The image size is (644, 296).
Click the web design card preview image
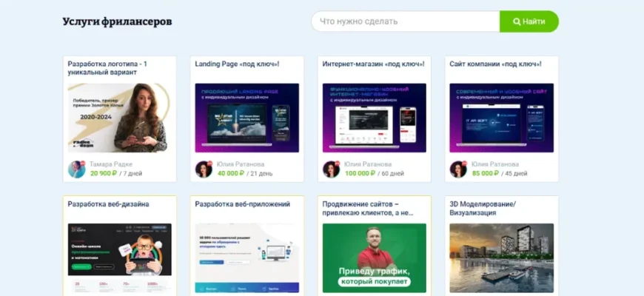coord(119,259)
